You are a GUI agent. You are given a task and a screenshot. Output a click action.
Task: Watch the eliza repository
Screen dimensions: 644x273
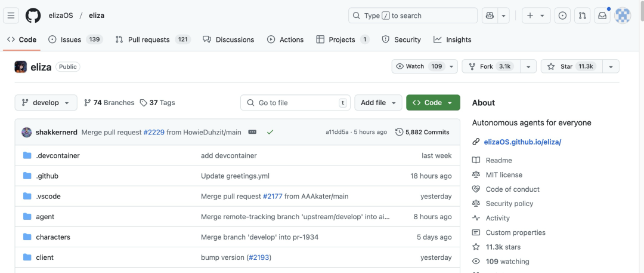pyautogui.click(x=419, y=66)
